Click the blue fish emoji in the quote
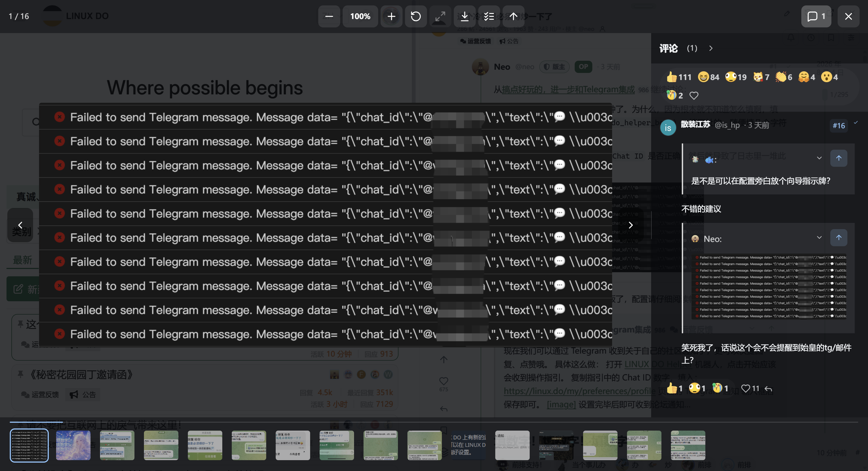This screenshot has width=868, height=471. [x=709, y=160]
